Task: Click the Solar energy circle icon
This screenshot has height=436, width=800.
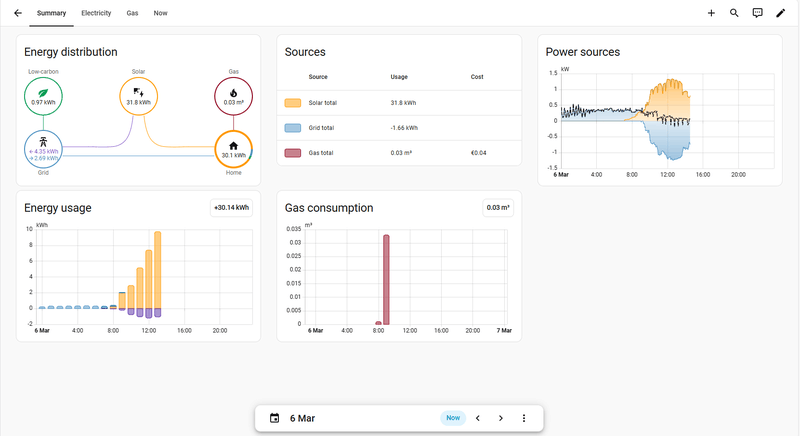Action: 138,96
